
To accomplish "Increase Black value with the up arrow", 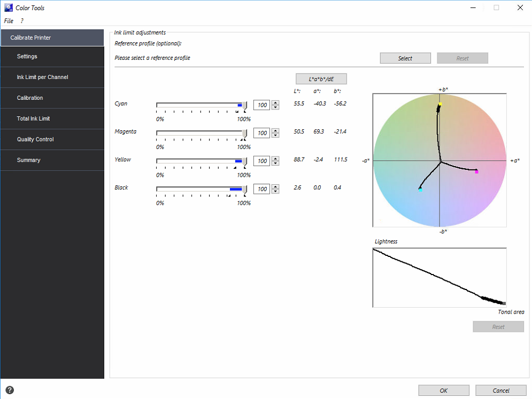I will click(x=275, y=186).
